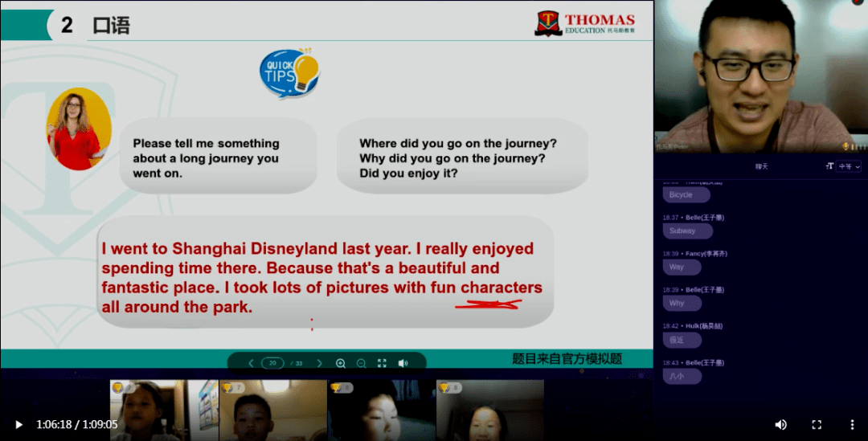Click the trophy badge on third student
The height and width of the screenshot is (441, 868).
341,388
